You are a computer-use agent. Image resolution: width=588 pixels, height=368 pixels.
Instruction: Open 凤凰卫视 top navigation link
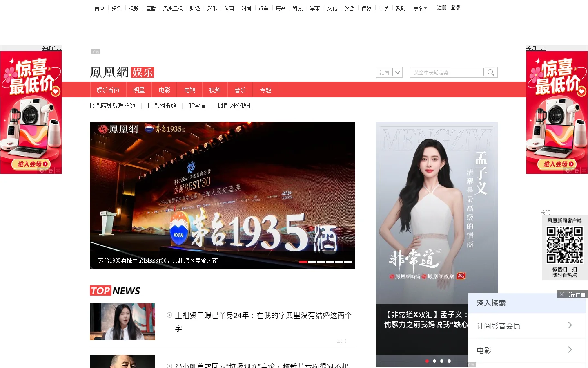173,8
